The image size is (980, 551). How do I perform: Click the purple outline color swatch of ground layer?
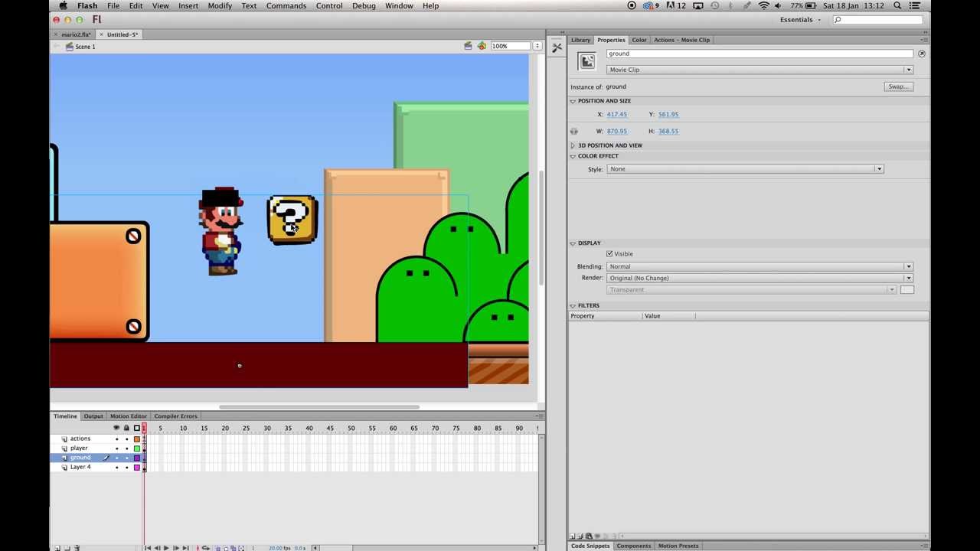pyautogui.click(x=137, y=458)
